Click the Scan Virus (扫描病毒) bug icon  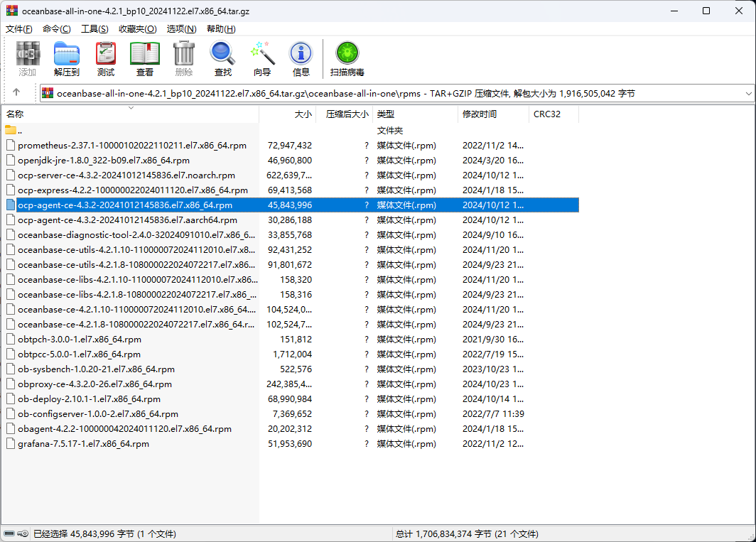click(x=347, y=53)
